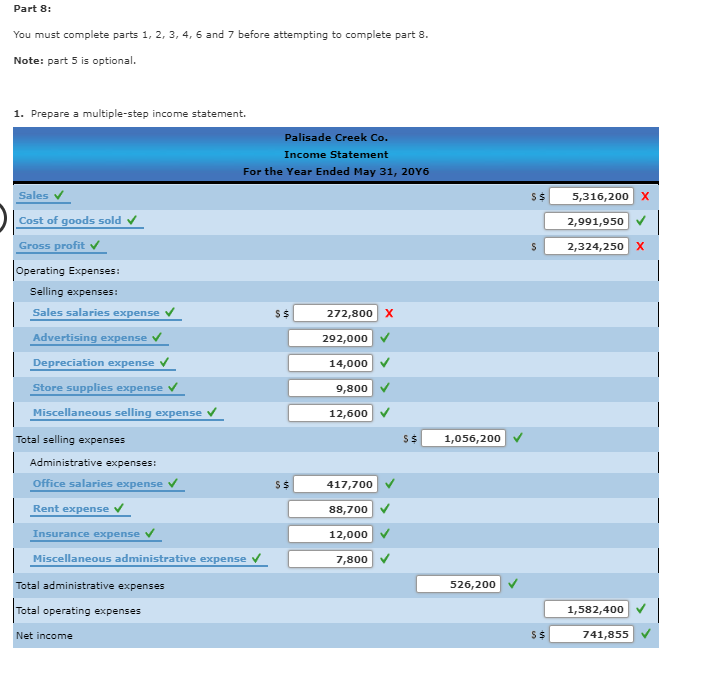Click the 'Palisade Creek Co.' header title
Image resolution: width=703 pixels, height=680 pixels.
[x=336, y=138]
